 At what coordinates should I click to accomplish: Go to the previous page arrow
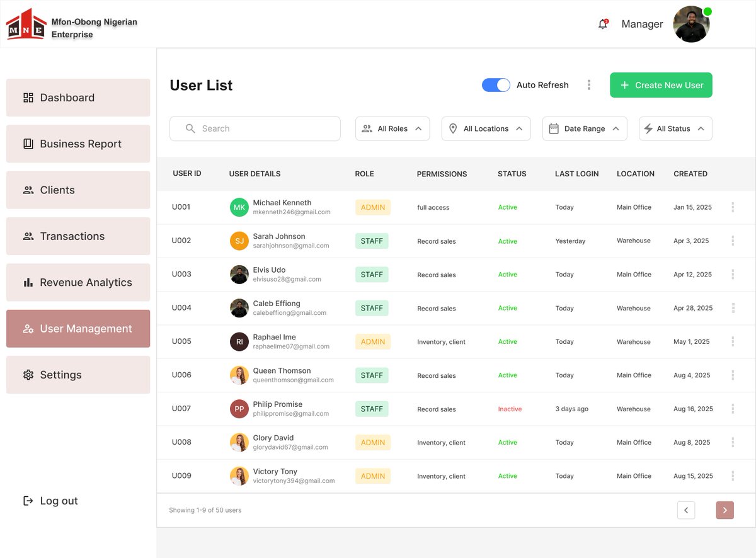(686, 510)
